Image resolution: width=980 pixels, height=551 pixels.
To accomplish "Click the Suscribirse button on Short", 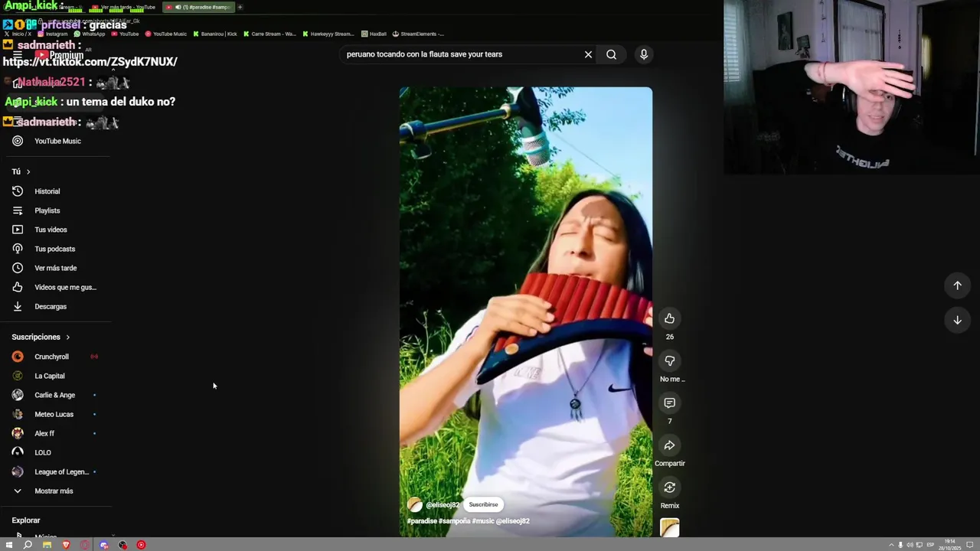I will 483,504.
